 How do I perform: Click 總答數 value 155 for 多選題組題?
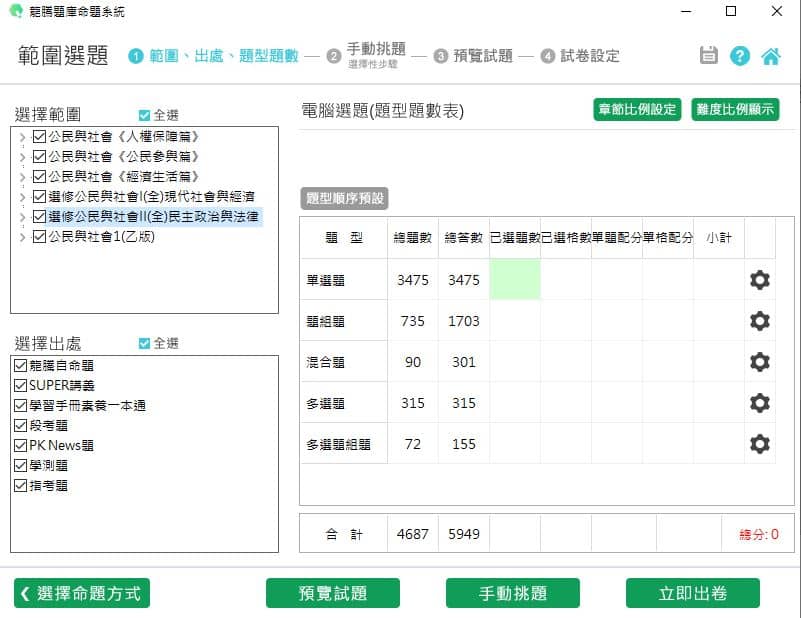tap(463, 444)
